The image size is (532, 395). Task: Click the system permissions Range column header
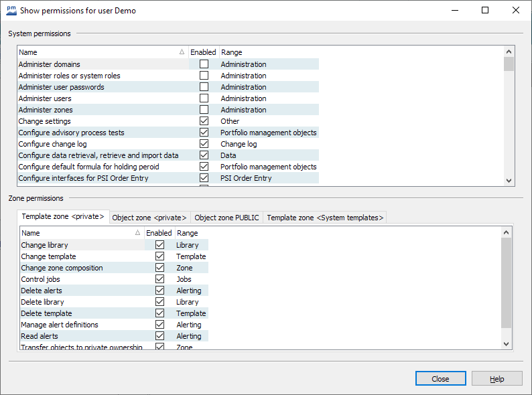268,52
